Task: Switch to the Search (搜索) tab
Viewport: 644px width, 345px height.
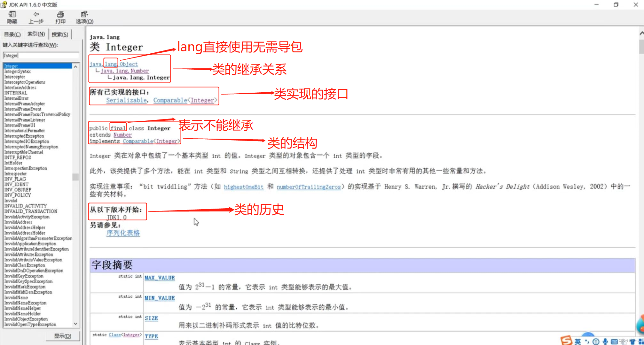Action: click(60, 34)
